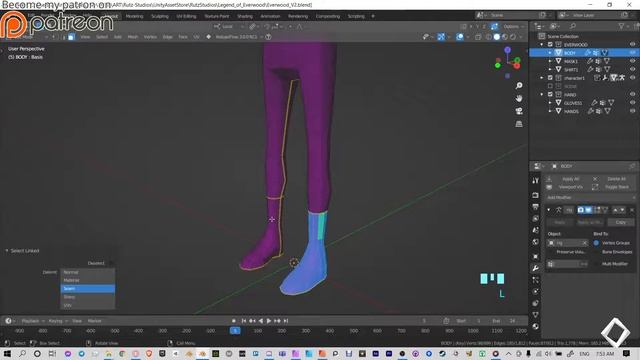
Task: Expand the character1 collection
Action: (x=542, y=78)
